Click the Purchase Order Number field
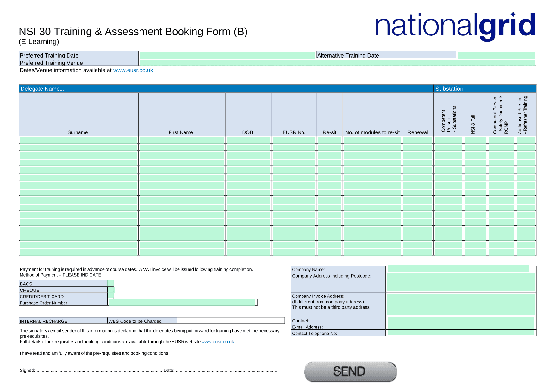 (182, 303)
